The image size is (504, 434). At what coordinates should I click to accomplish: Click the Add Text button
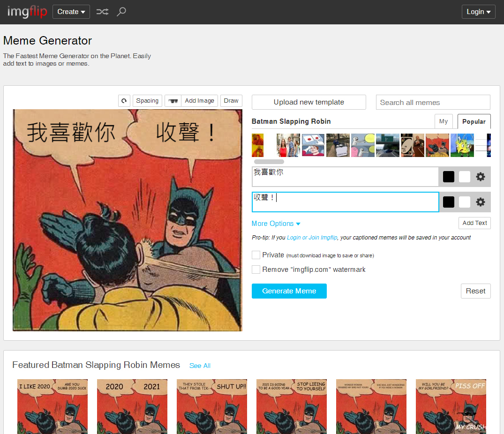[x=475, y=223]
